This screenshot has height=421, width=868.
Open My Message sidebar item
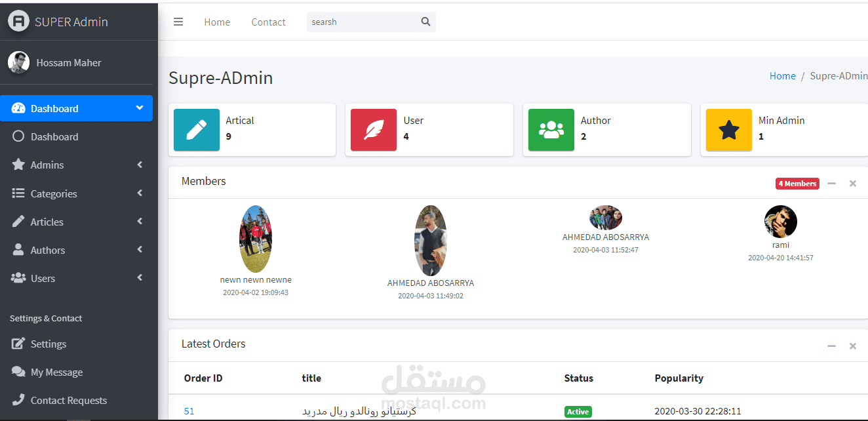77,372
